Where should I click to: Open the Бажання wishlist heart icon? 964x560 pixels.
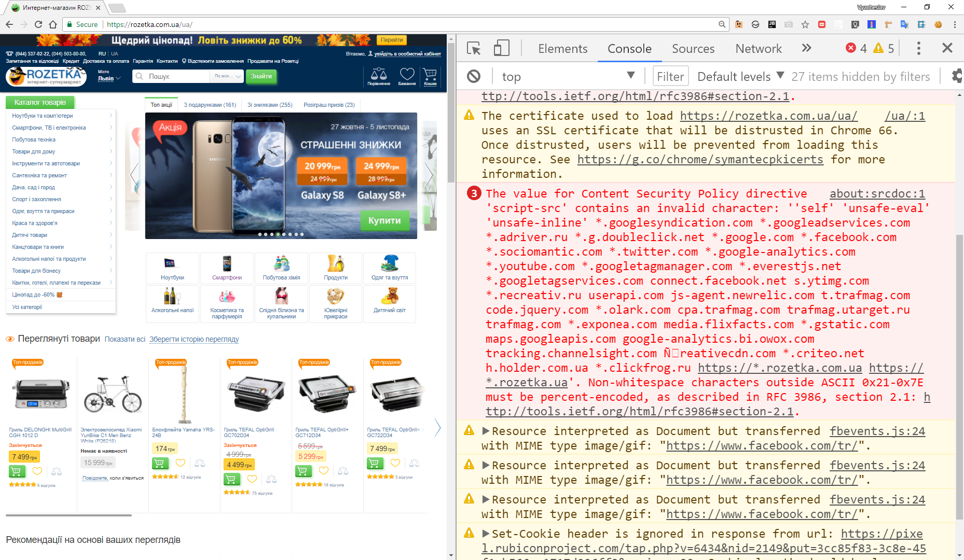click(407, 76)
